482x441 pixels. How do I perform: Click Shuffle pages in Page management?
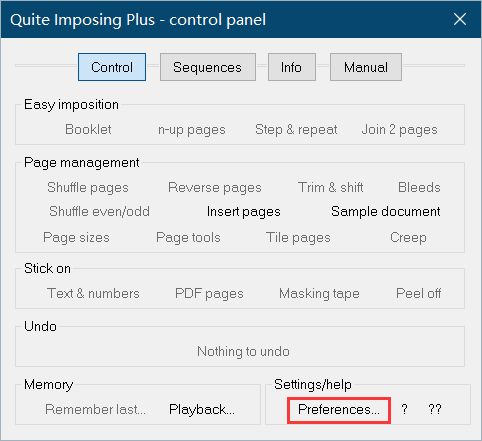pyautogui.click(x=88, y=188)
